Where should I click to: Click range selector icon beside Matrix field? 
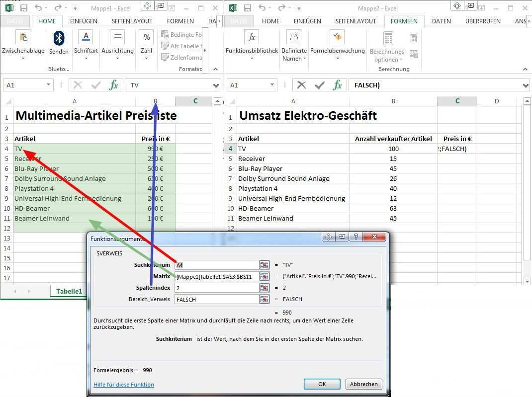(x=264, y=277)
